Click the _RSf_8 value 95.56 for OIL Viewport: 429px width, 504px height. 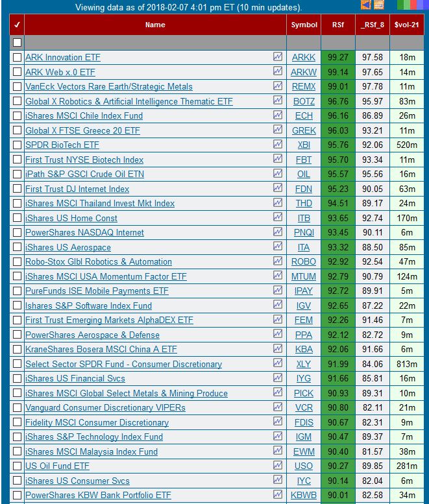tap(373, 174)
